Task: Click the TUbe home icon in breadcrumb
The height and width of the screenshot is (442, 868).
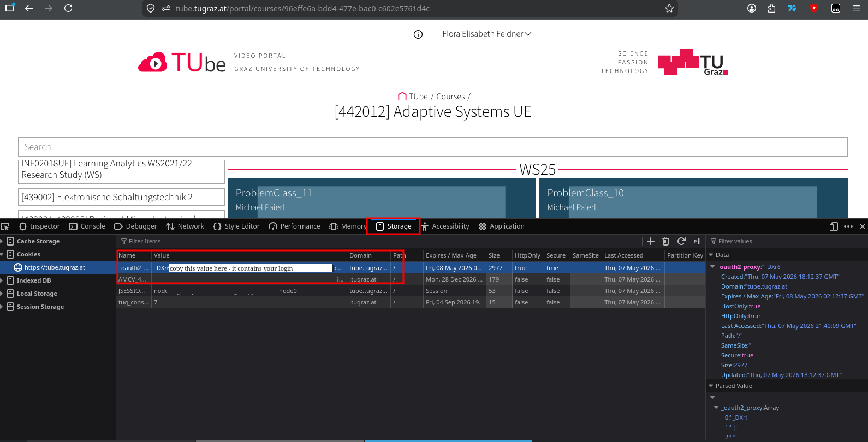Action: (402, 97)
